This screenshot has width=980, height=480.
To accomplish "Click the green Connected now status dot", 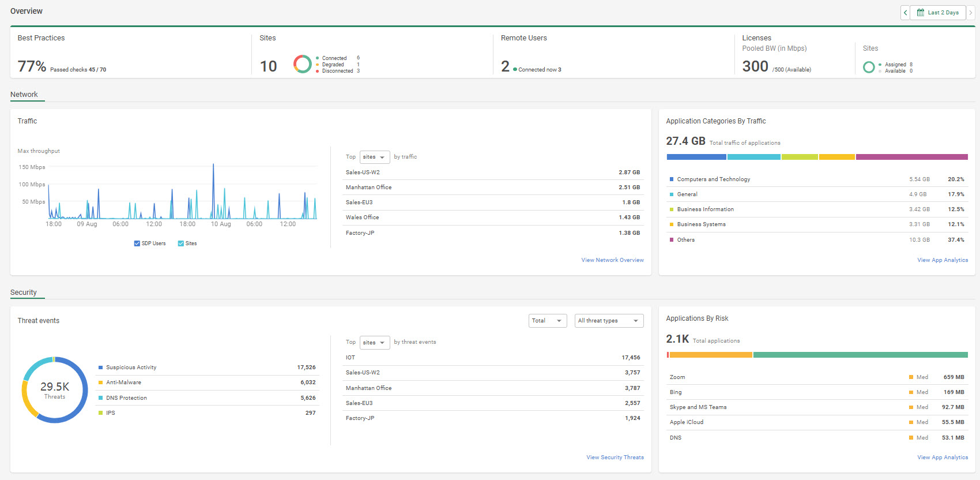I will point(515,70).
